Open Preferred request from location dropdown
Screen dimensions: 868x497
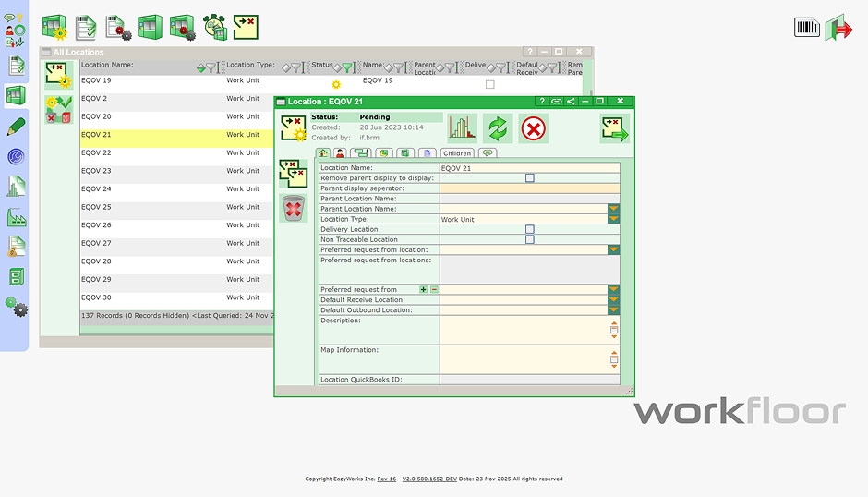[613, 249]
